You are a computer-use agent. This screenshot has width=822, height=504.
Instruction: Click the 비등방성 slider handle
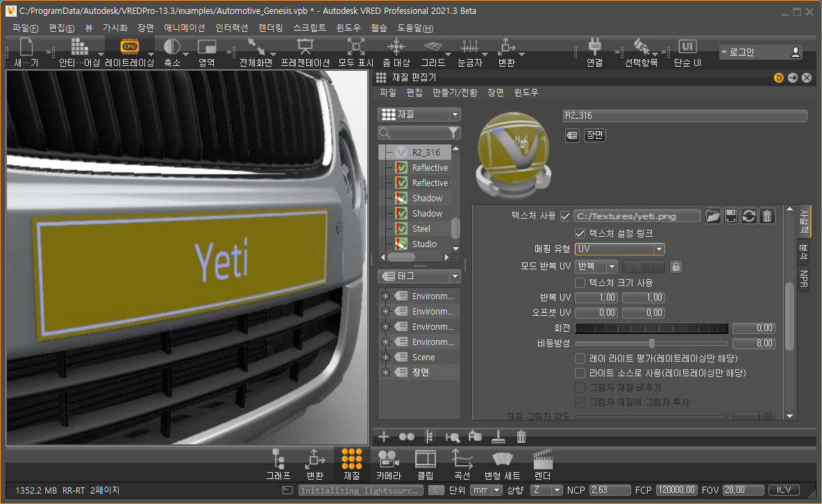pyautogui.click(x=652, y=344)
